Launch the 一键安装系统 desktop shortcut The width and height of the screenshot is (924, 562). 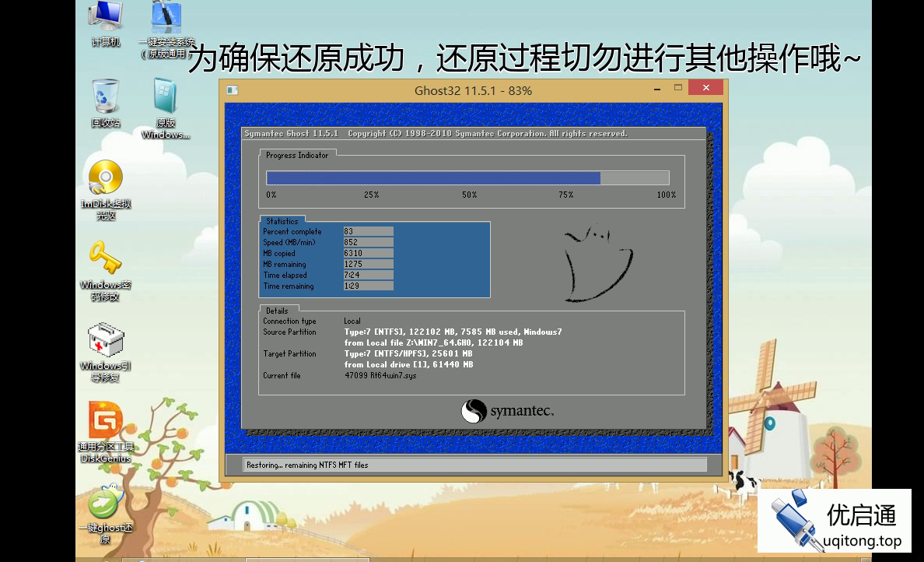pyautogui.click(x=166, y=21)
